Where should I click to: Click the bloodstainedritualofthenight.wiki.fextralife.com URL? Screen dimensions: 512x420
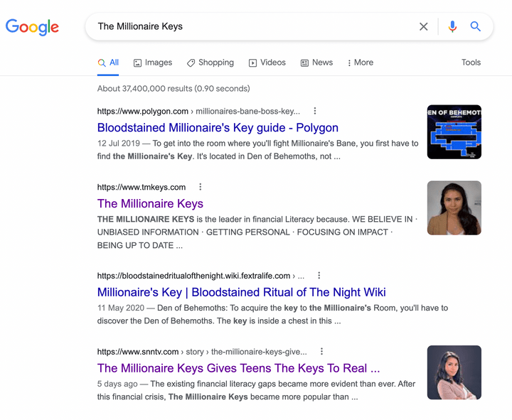[x=193, y=276]
